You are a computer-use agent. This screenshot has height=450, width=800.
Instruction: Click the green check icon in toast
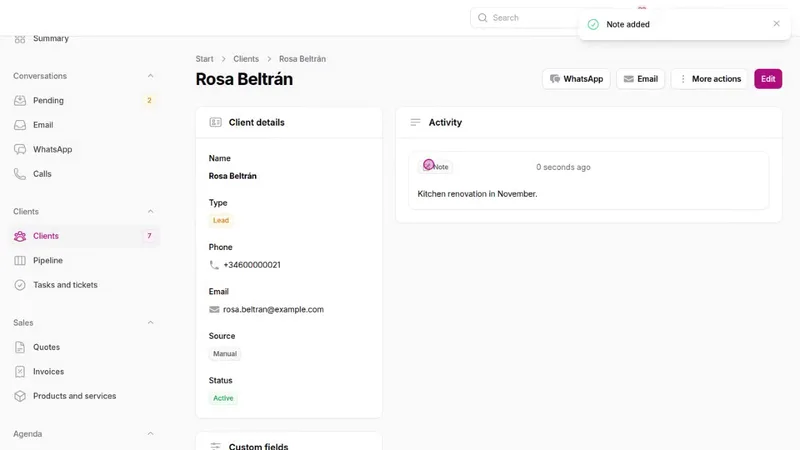(593, 24)
